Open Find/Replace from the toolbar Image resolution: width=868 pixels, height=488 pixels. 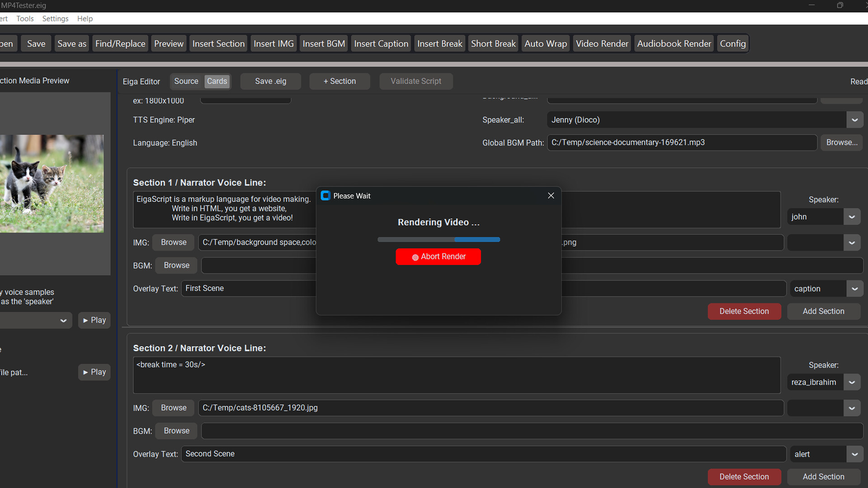(x=120, y=43)
